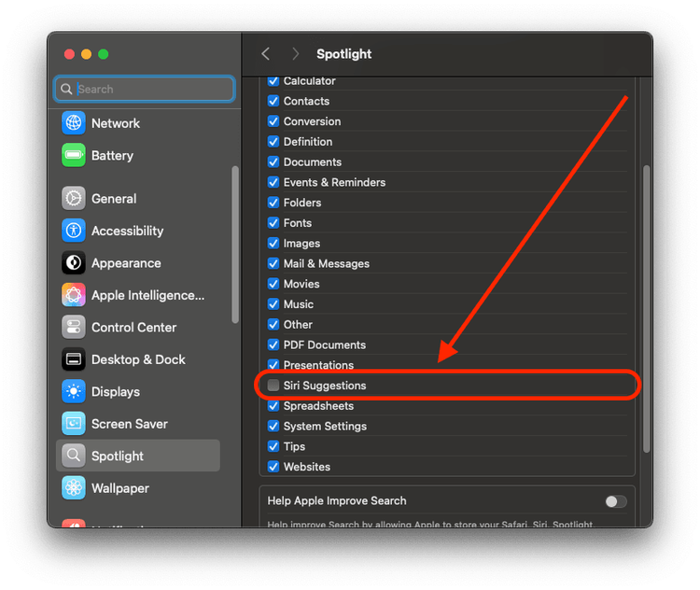Click the Spotlight magnifier icon in sidebar
700x590 pixels.
(74, 456)
